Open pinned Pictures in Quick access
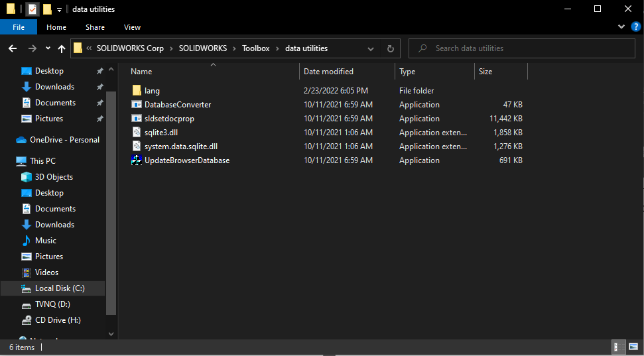The height and width of the screenshot is (356, 644). coord(49,119)
